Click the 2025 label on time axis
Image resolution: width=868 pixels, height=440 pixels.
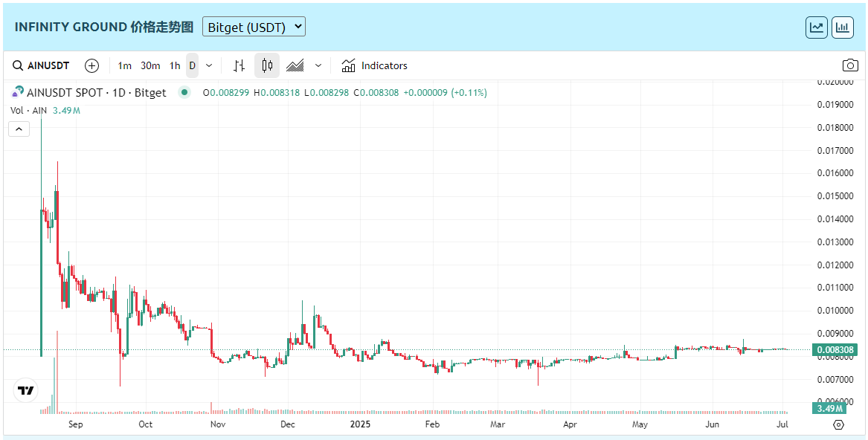coord(361,424)
